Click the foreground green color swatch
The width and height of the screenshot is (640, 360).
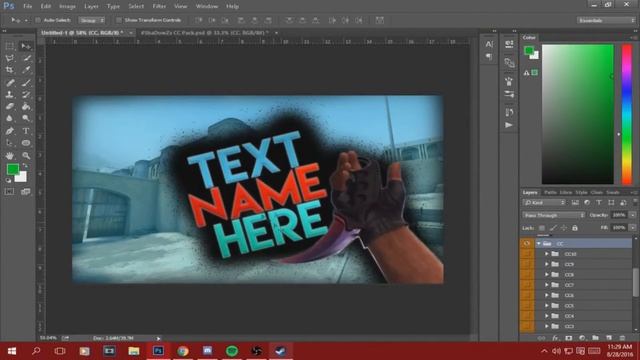(x=12, y=169)
